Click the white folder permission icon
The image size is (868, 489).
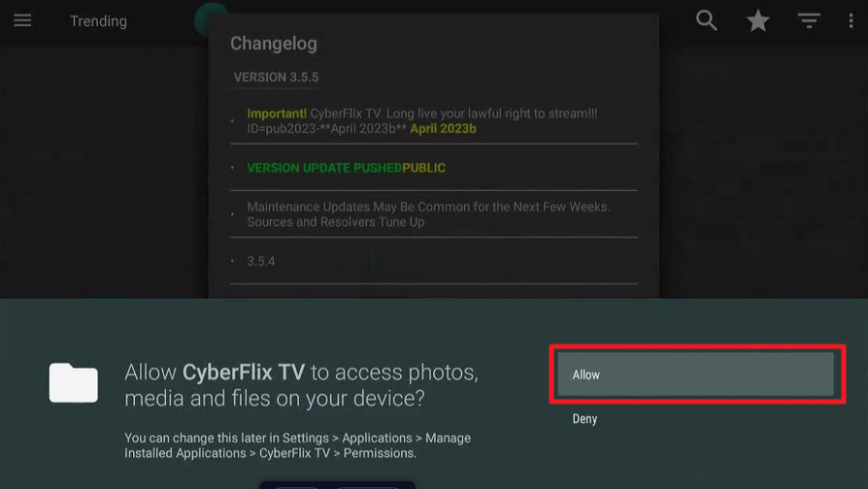73,383
